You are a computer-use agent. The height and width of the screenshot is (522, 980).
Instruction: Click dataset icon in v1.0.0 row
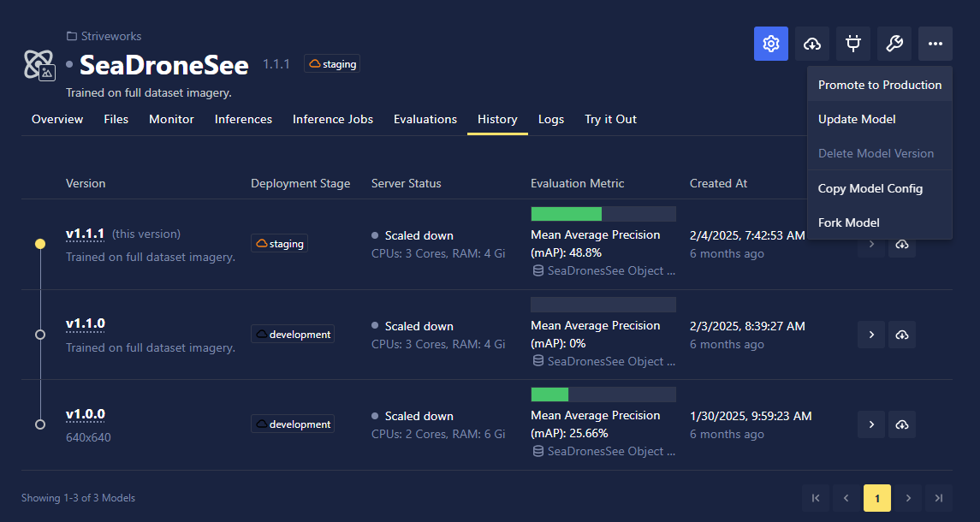coord(538,451)
